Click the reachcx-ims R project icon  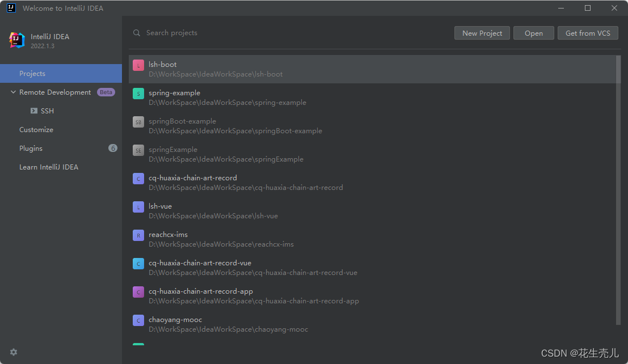pyautogui.click(x=138, y=235)
